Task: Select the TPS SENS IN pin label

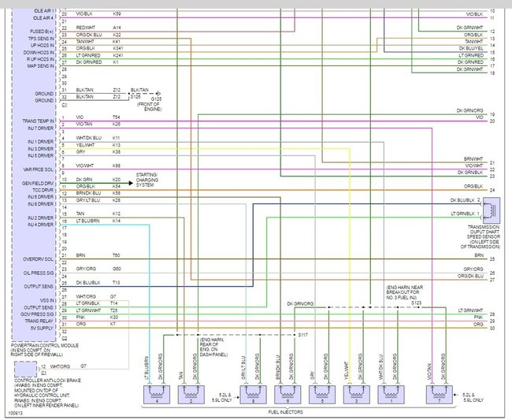Action: [42, 39]
